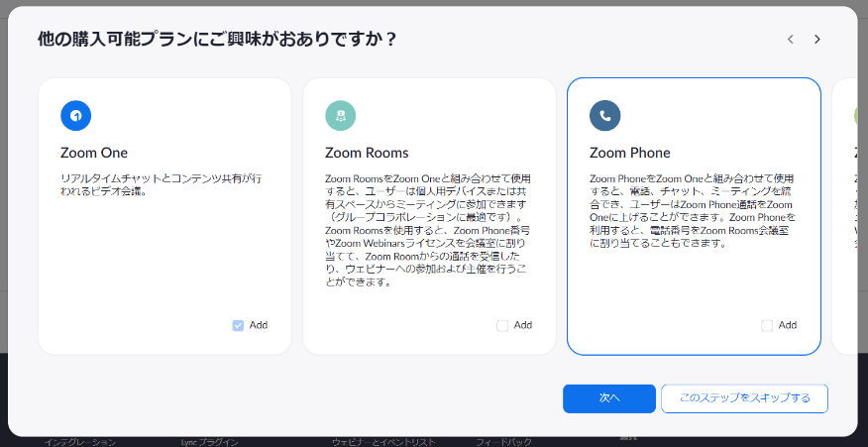Click the Zoom Rooms teal icon

341,115
